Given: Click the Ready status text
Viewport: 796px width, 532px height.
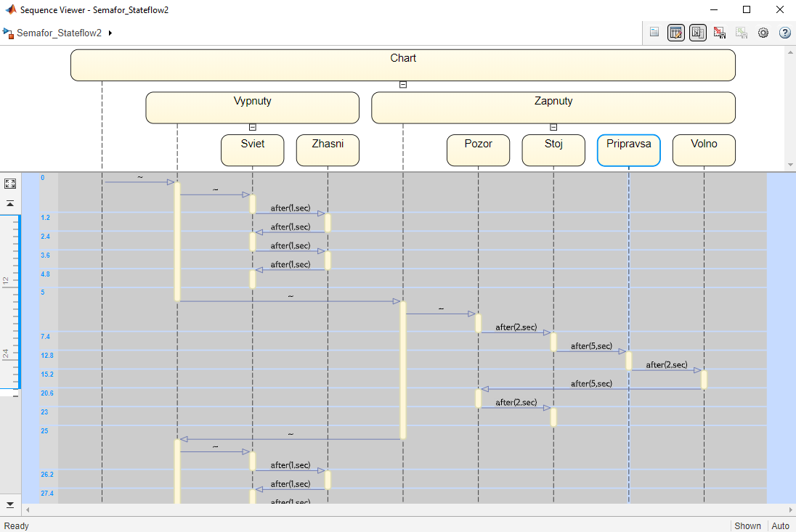Looking at the screenshot, I should tap(16, 526).
